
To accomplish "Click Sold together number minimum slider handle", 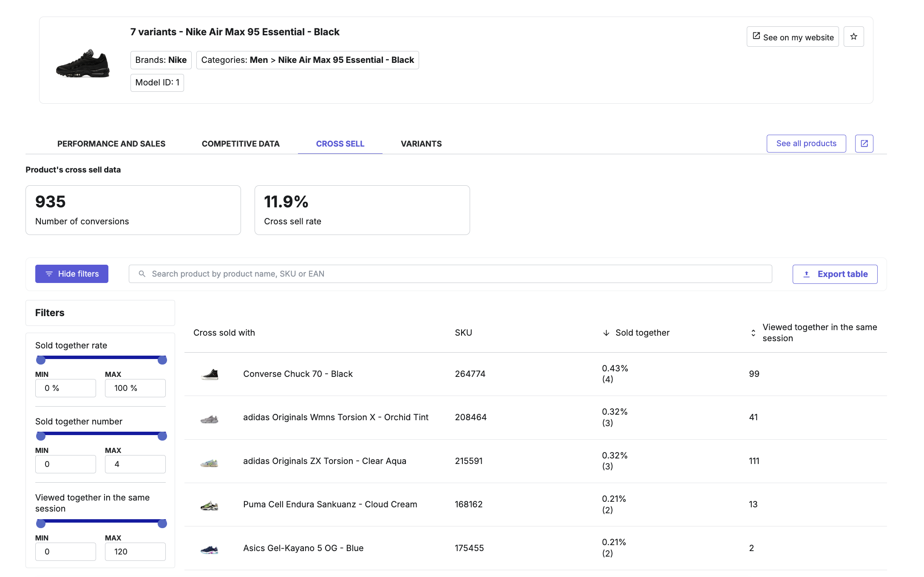I will click(x=41, y=436).
